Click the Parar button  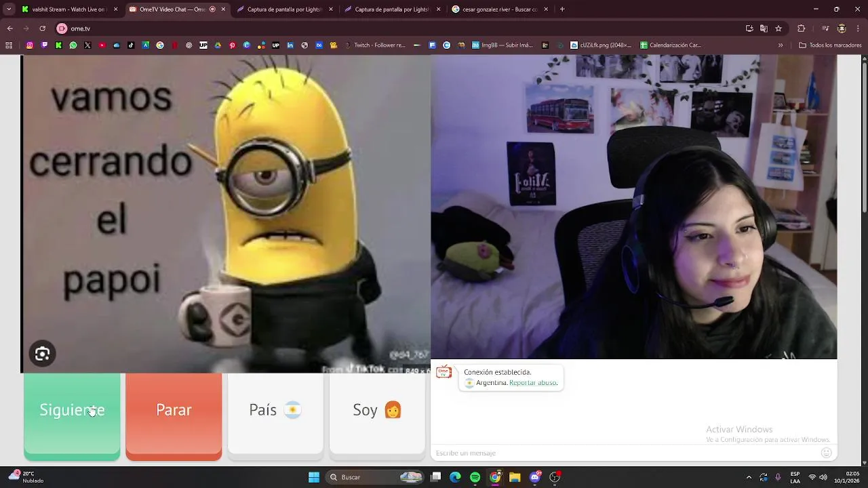(174, 417)
